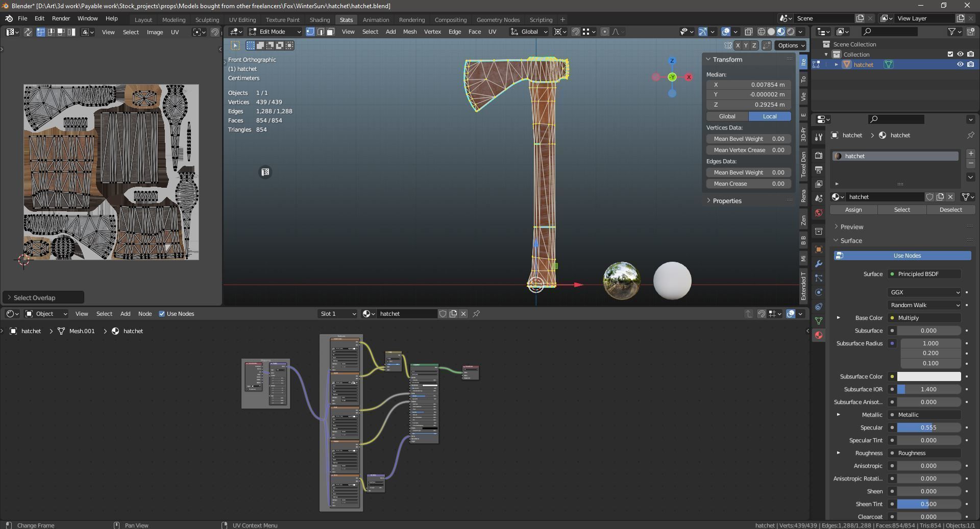This screenshot has width=980, height=529.
Task: Open the Edit Mode dropdown
Action: coord(275,32)
